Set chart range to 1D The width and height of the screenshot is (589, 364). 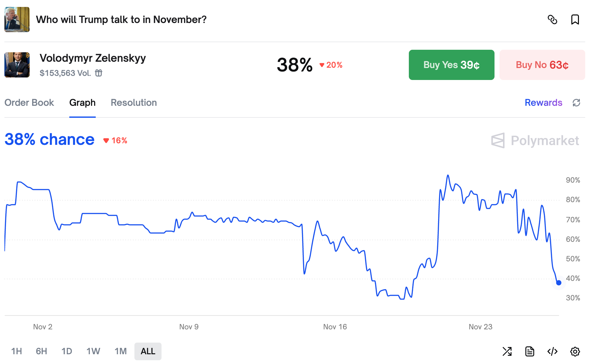67,351
